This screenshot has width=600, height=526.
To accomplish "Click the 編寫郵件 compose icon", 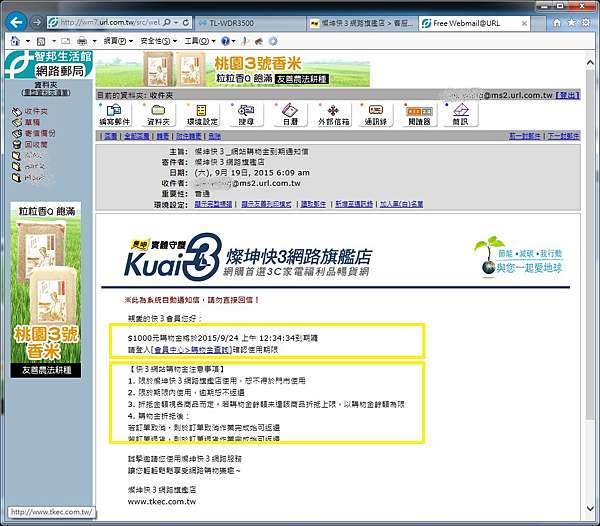I will [x=114, y=114].
